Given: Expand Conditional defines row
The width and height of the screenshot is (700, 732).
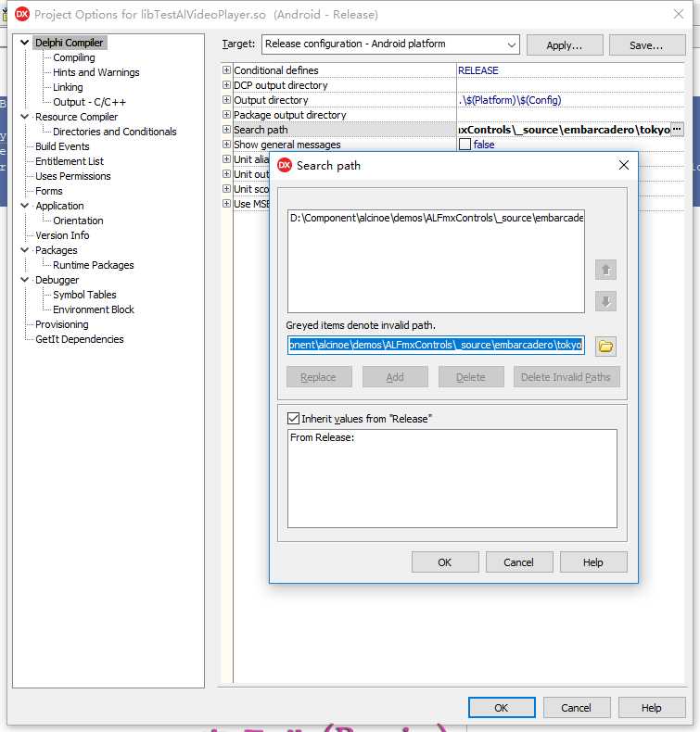Looking at the screenshot, I should click(x=226, y=70).
